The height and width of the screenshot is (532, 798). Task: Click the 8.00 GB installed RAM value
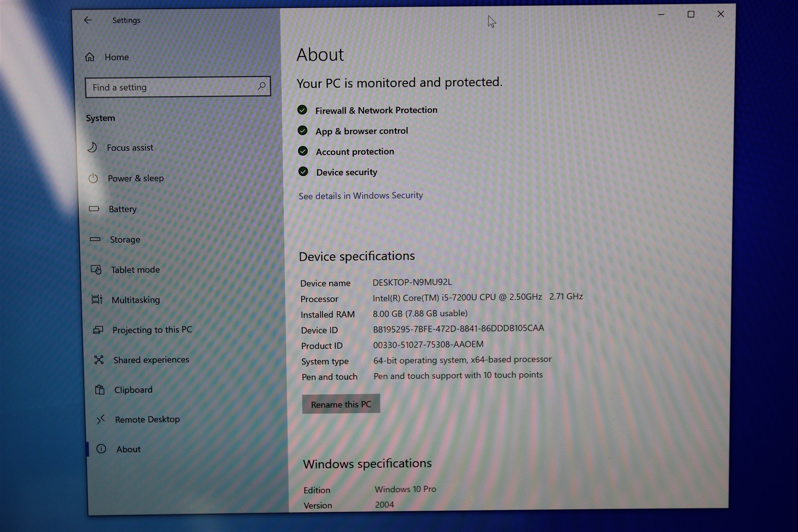(420, 313)
